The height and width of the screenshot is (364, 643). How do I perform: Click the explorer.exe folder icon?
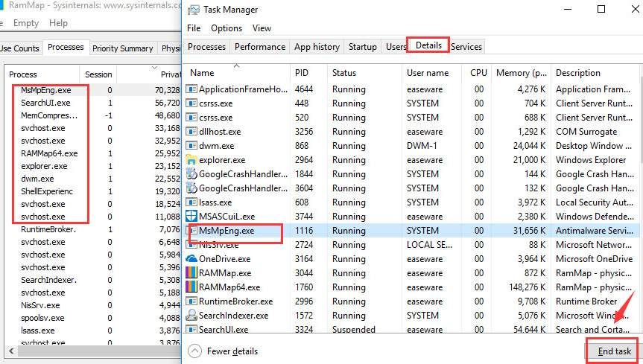click(192, 159)
